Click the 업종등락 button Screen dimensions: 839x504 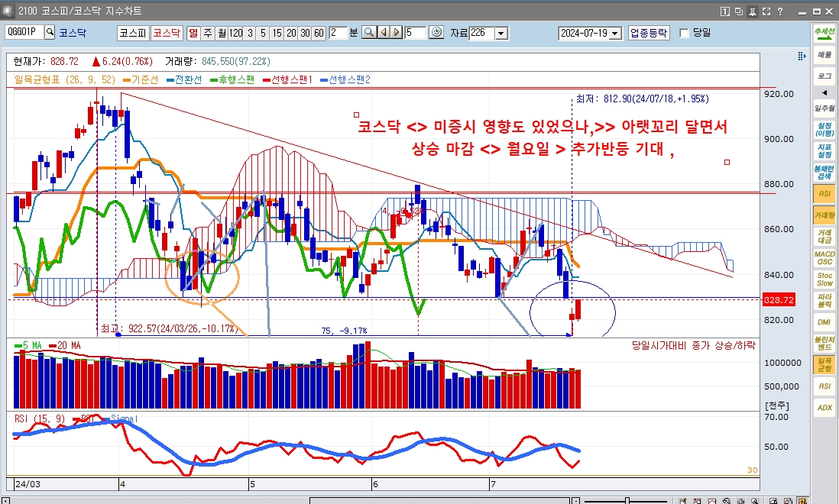(649, 33)
